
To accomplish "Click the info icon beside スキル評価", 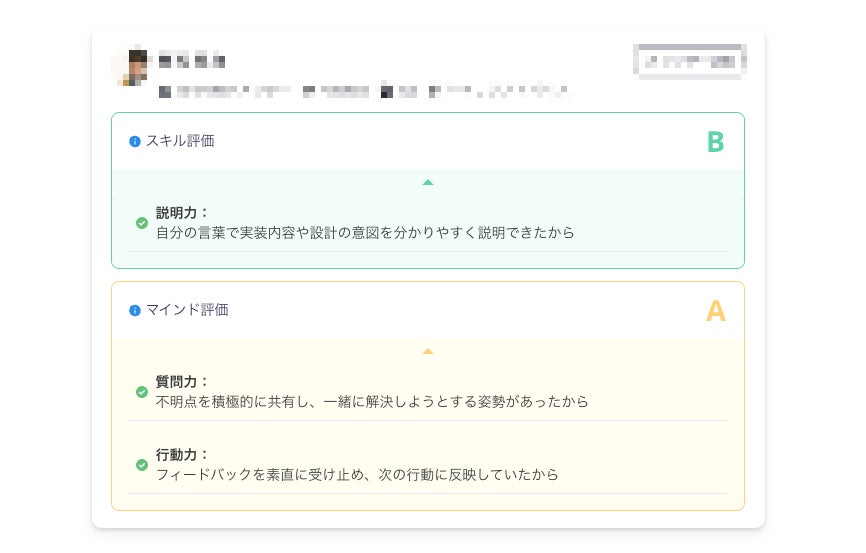I will pyautogui.click(x=135, y=142).
